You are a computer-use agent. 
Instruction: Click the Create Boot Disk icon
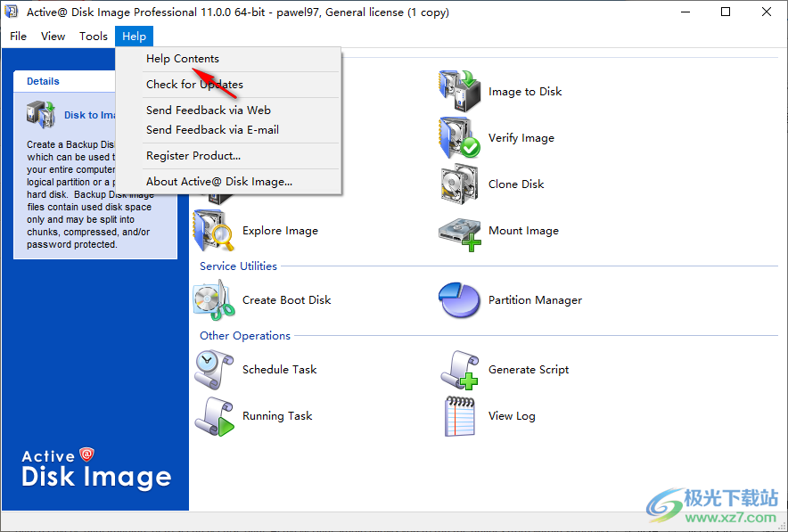click(214, 300)
